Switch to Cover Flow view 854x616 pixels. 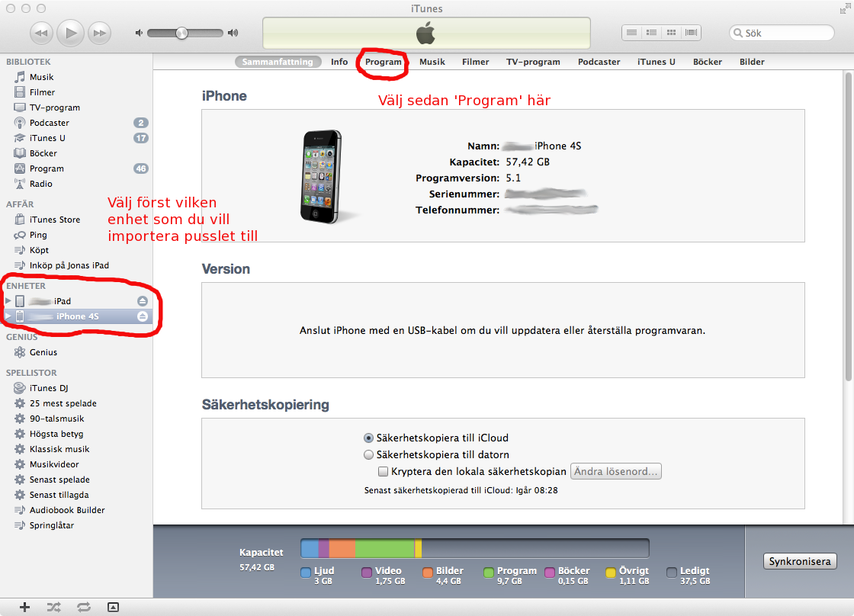[691, 33]
